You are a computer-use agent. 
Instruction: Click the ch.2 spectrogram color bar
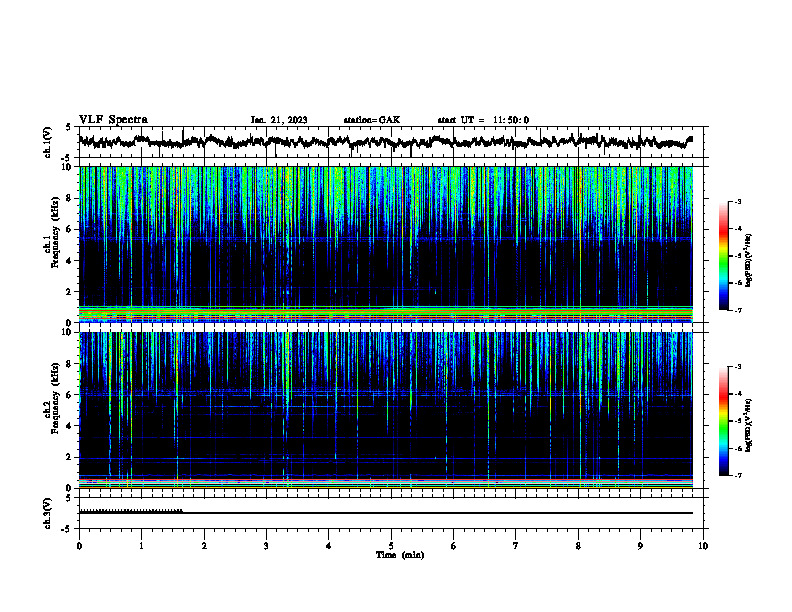723,421
